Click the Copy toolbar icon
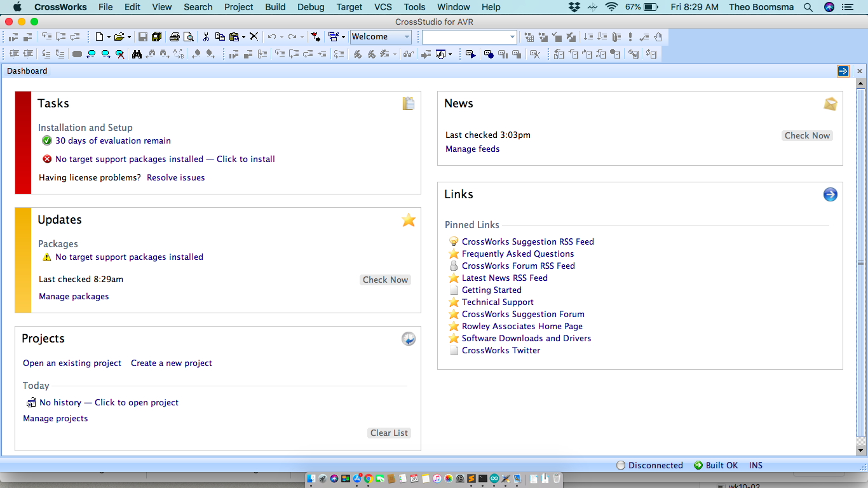The image size is (868, 488). (220, 37)
